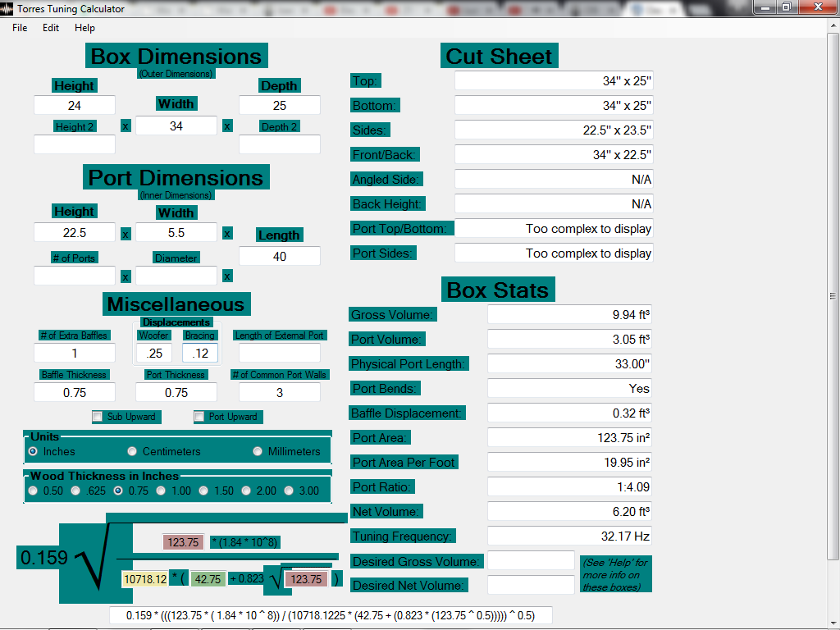840x630 pixels.
Task: Click the Torres Tuning Calculator title bar icon
Action: (x=7, y=8)
